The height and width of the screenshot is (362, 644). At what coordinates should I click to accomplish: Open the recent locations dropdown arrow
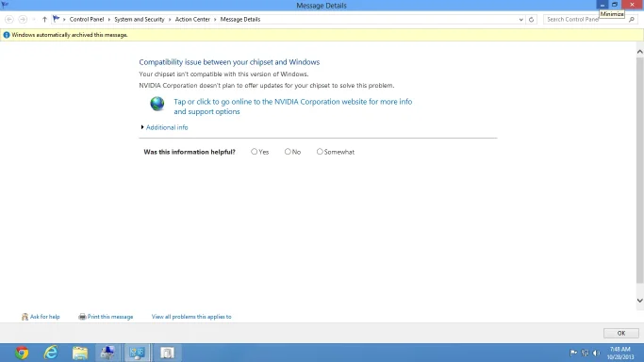click(x=34, y=19)
